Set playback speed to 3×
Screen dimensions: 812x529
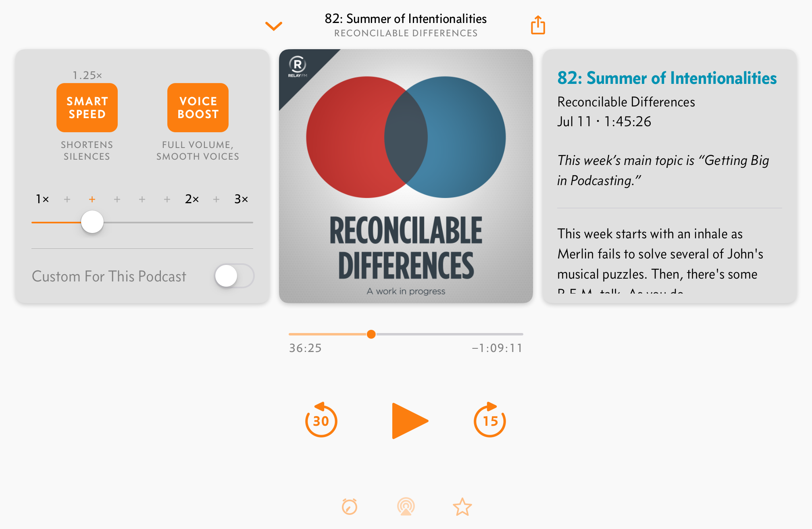pos(241,199)
